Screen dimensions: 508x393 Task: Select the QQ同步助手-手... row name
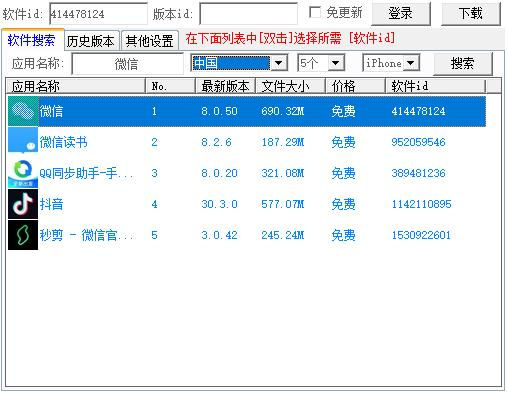(86, 173)
